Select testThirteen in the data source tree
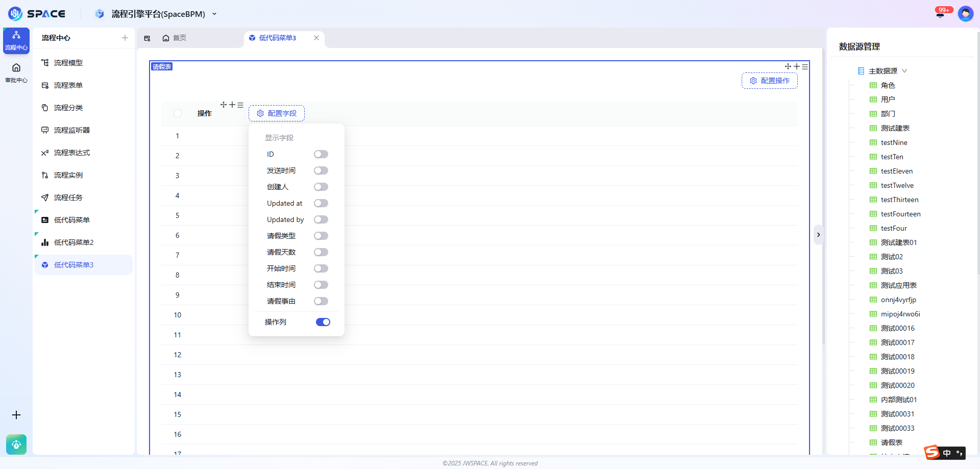This screenshot has width=980, height=469. click(899, 200)
